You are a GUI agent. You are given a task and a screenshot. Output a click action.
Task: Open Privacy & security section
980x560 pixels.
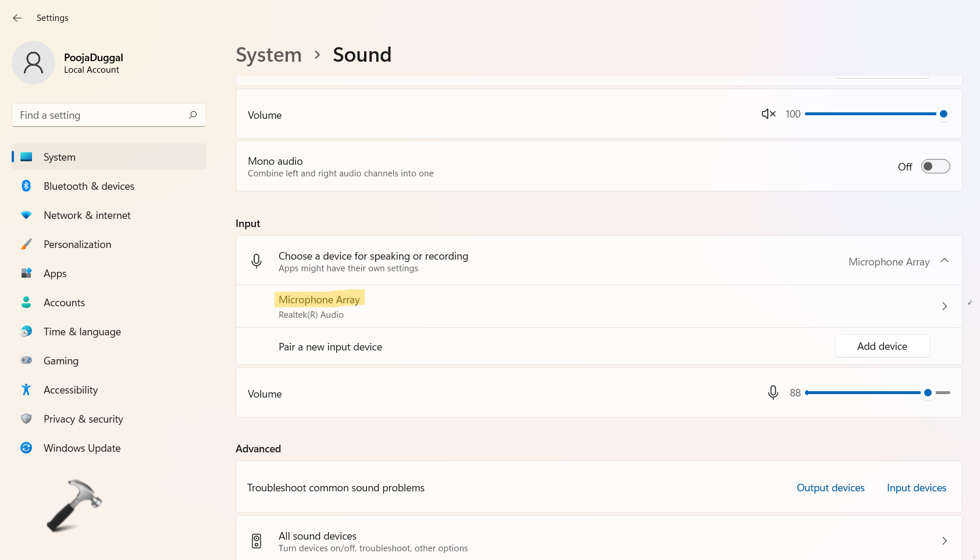(x=83, y=419)
